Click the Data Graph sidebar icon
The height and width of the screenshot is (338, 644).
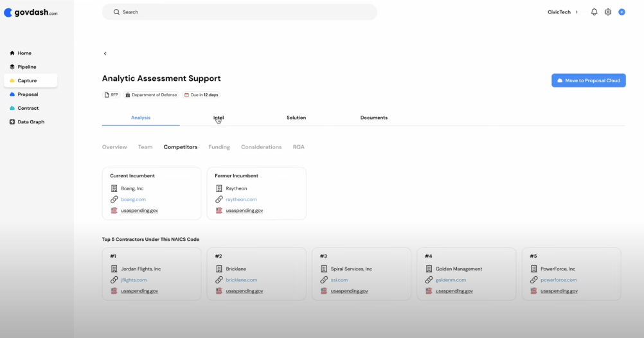[12, 121]
